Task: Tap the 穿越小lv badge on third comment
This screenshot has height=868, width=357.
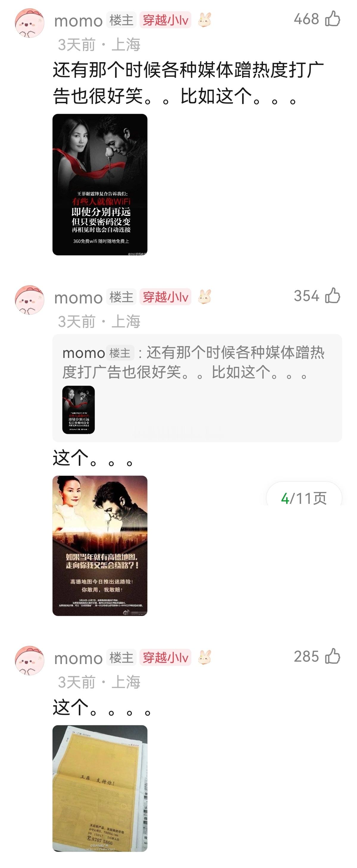Action: click(x=165, y=657)
